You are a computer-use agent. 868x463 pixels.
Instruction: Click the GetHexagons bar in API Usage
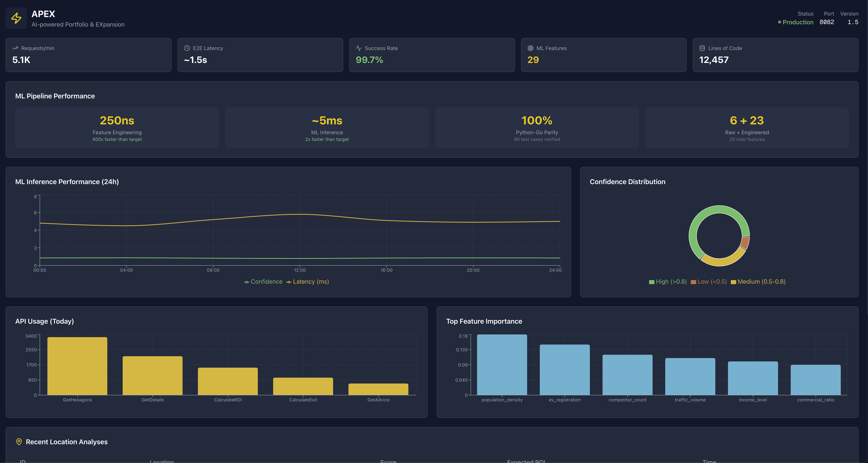[77, 366]
